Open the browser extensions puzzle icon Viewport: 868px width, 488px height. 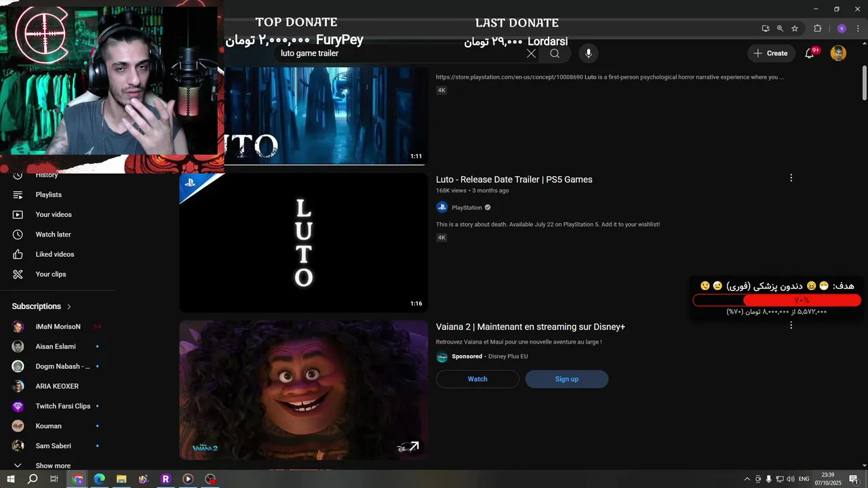tap(817, 28)
